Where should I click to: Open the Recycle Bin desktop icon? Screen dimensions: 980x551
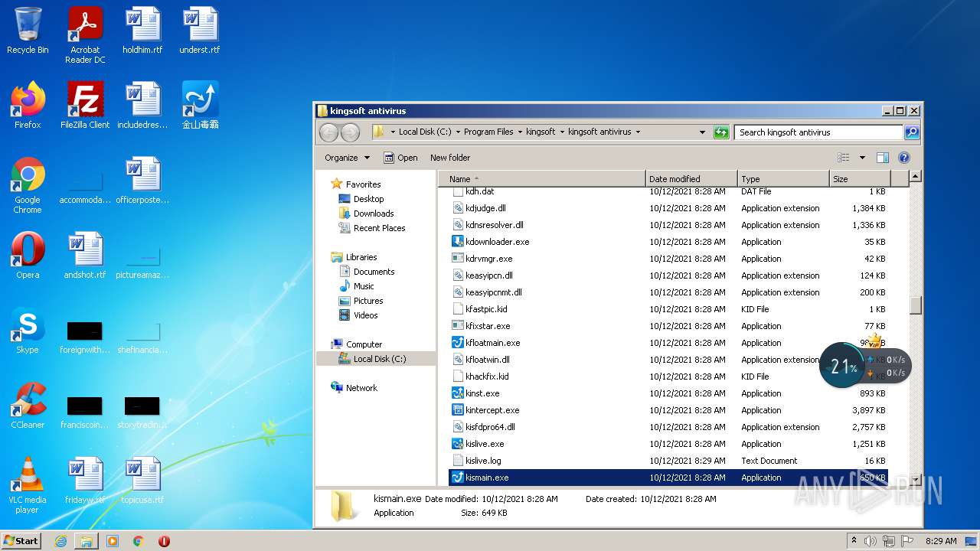point(28,31)
